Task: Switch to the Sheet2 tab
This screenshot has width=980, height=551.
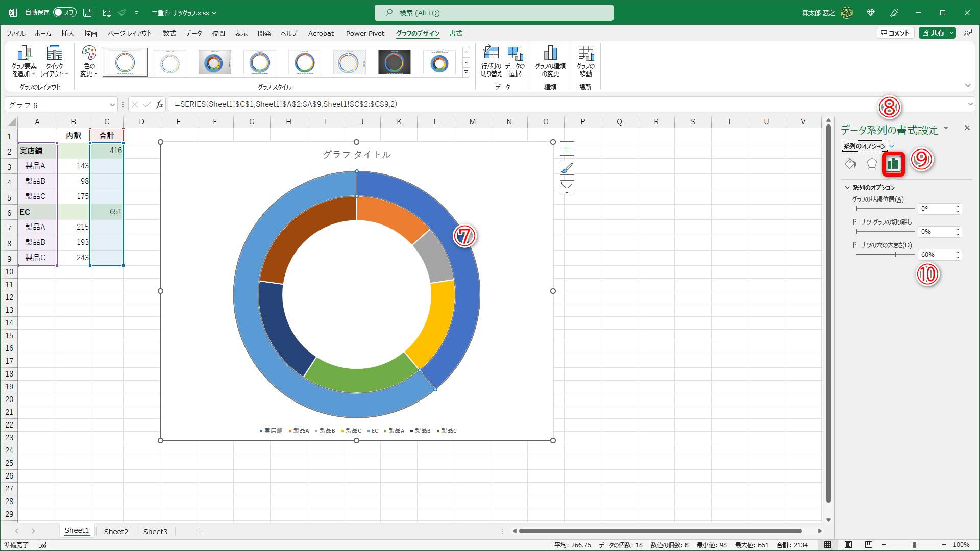Action: click(116, 531)
